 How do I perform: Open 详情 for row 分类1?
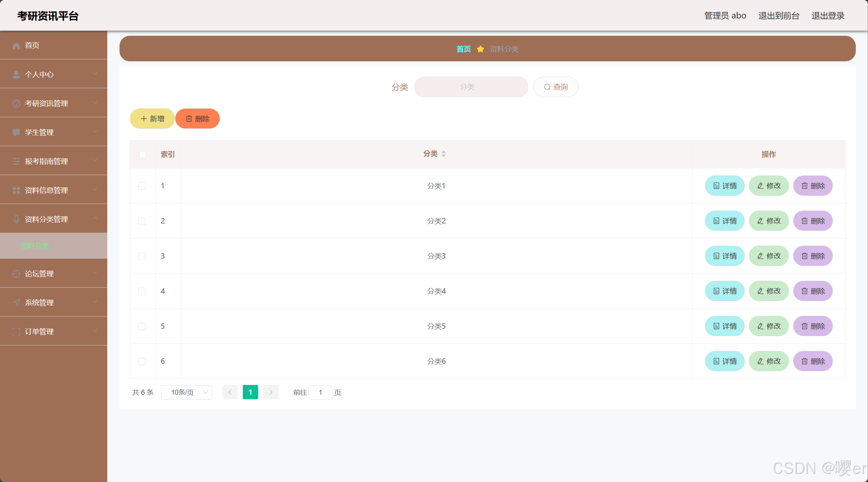(724, 186)
